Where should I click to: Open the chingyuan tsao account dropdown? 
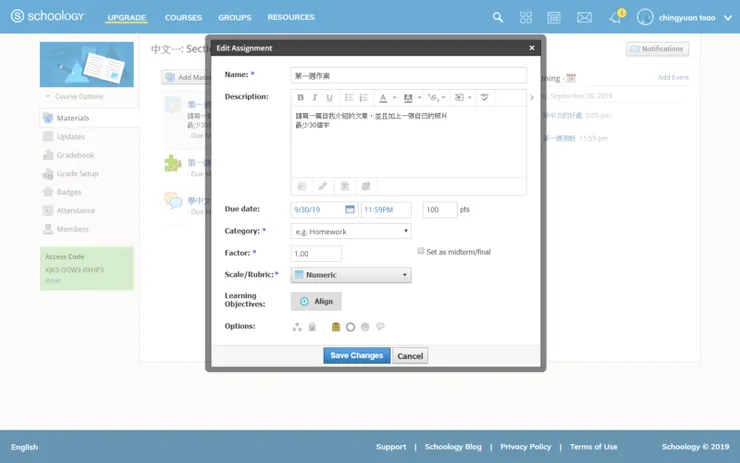[684, 17]
